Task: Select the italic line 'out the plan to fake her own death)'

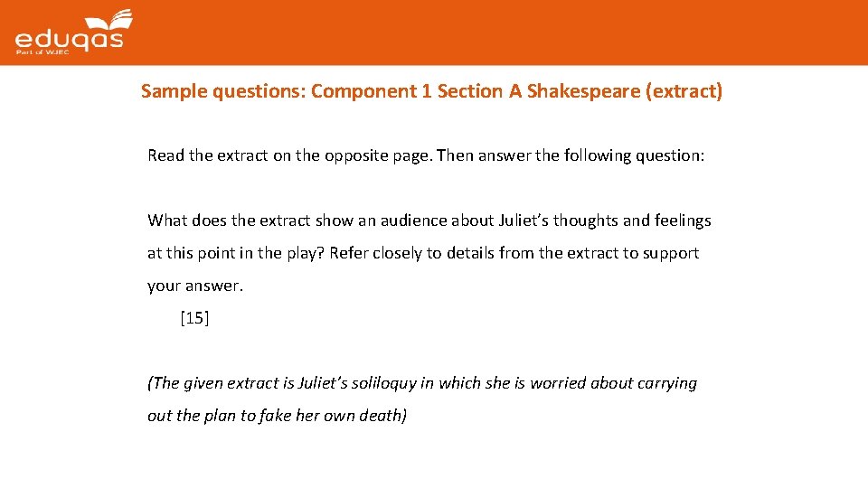Action: [x=277, y=416]
